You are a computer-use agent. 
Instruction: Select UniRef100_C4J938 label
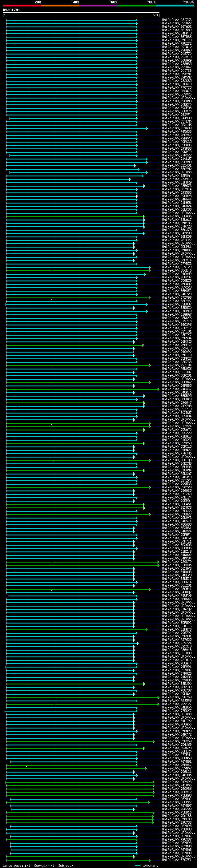tap(176, 118)
